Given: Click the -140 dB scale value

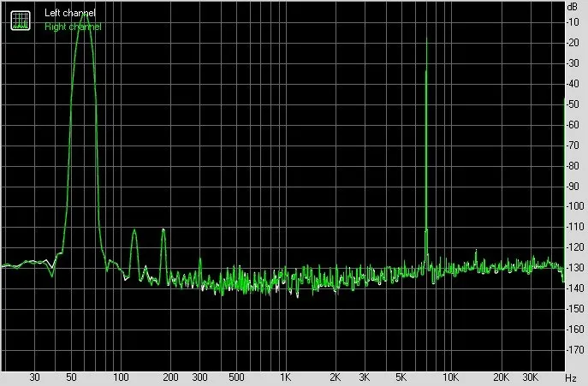Looking at the screenshot, I should [575, 288].
